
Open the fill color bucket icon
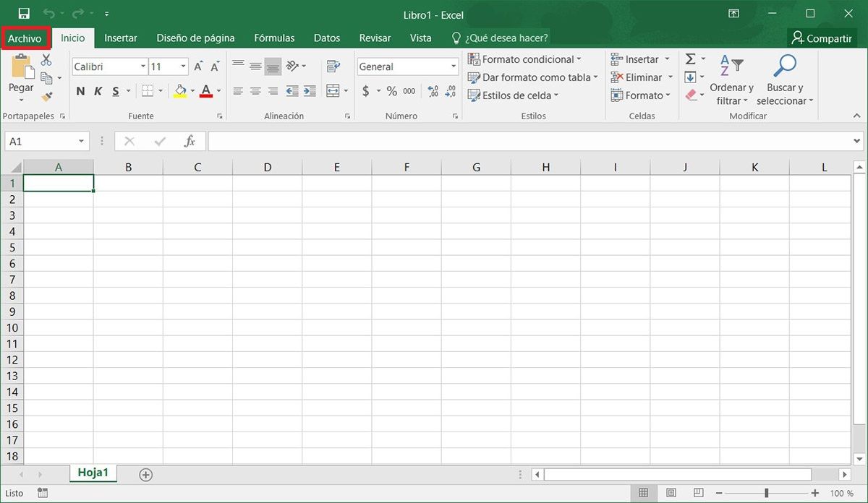pos(180,91)
